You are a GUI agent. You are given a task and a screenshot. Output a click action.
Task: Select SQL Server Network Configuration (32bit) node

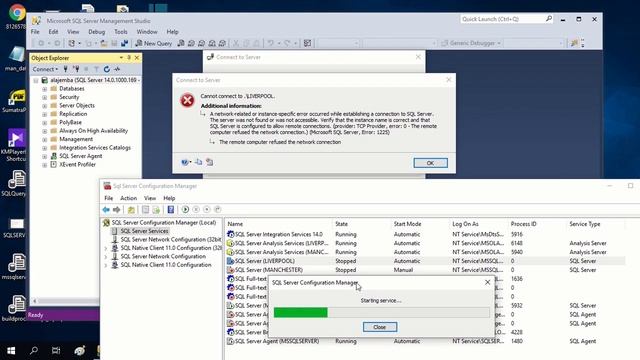170,239
